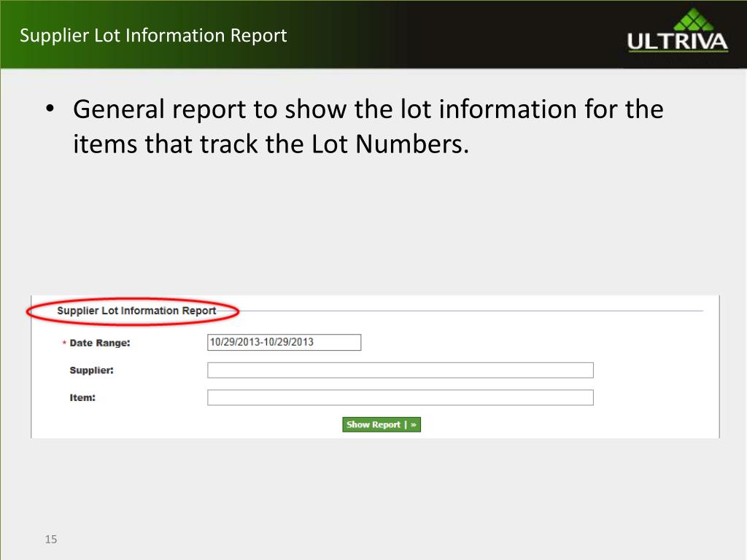Click the 'Supplier Lot Information Report' form heading
This screenshot has height=560, width=747.
(x=136, y=311)
